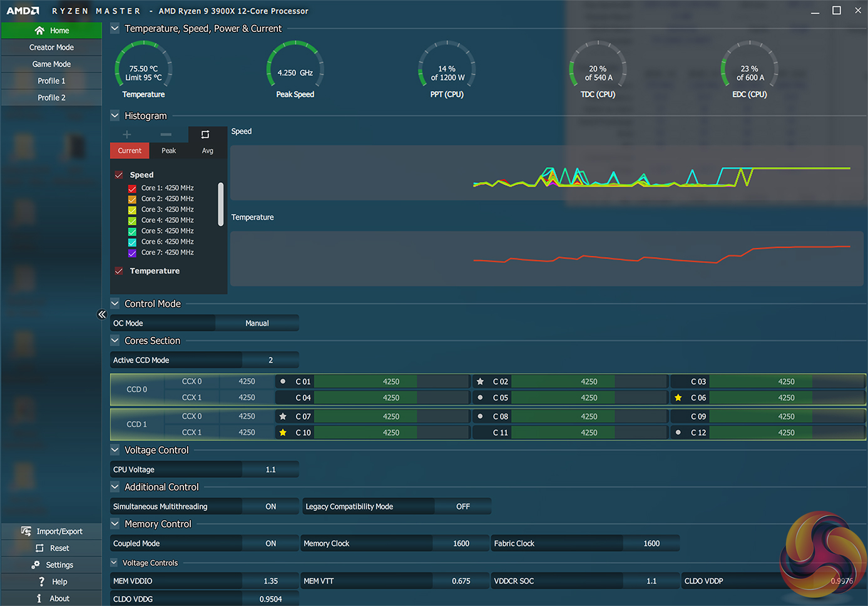This screenshot has height=606, width=868.
Task: Switch to Creator Mode tab
Action: [x=51, y=48]
